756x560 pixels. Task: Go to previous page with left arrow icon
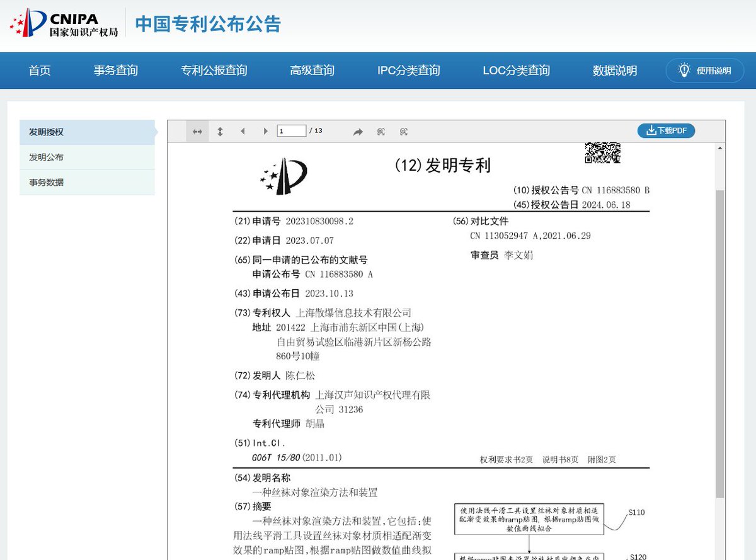(243, 130)
